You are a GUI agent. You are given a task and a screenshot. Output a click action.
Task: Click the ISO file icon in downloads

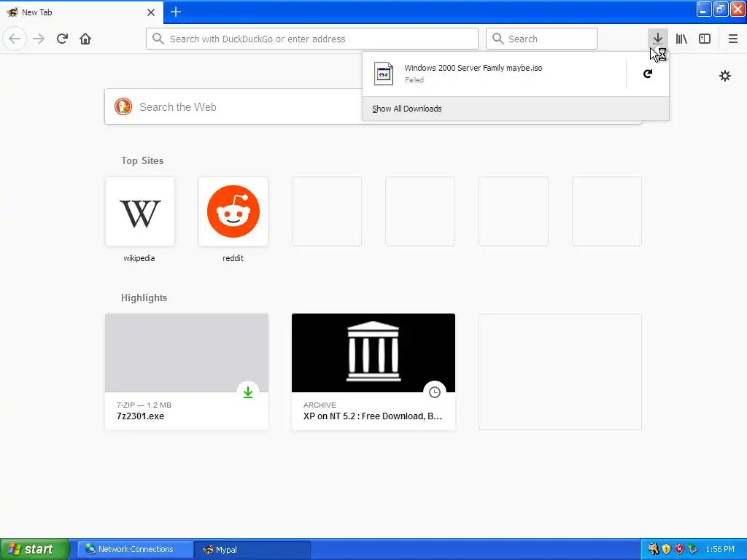coord(384,74)
